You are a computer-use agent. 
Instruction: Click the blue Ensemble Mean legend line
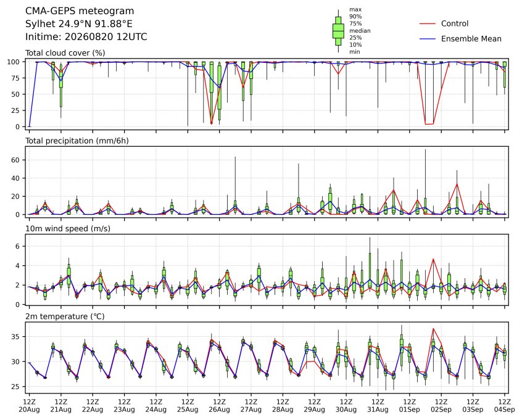(428, 39)
